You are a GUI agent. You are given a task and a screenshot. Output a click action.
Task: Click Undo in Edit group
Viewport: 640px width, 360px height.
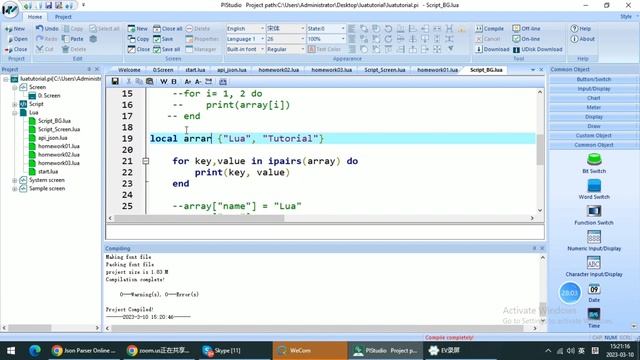coord(47,29)
